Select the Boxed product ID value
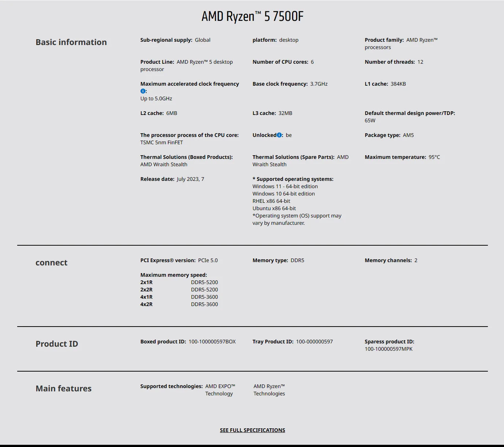The width and height of the screenshot is (504, 447). click(212, 342)
